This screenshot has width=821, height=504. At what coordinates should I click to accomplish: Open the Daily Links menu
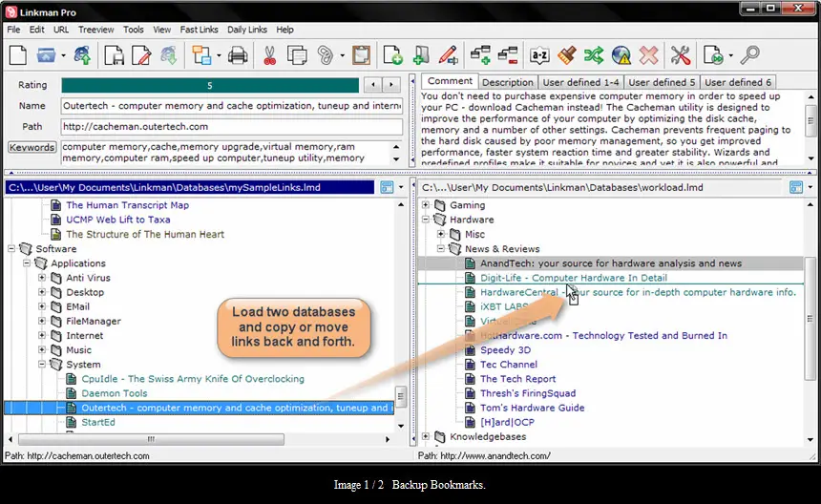point(247,30)
